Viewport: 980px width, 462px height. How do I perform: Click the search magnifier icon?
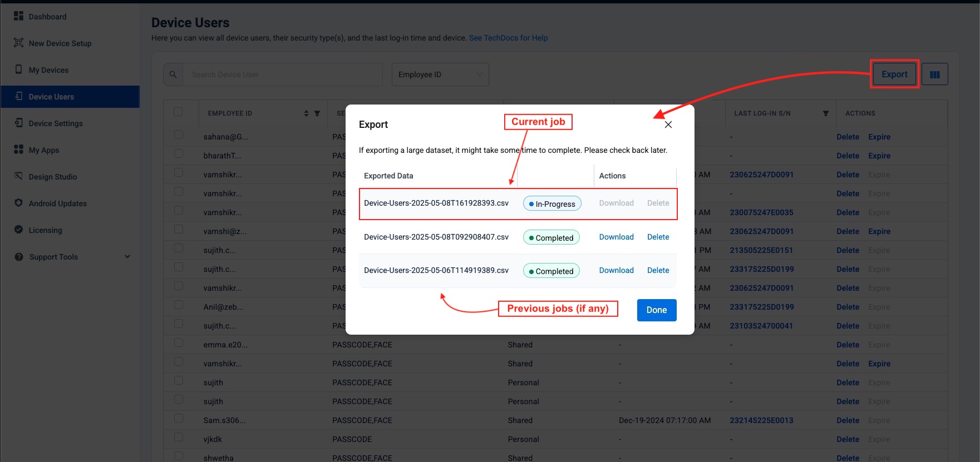(x=173, y=74)
